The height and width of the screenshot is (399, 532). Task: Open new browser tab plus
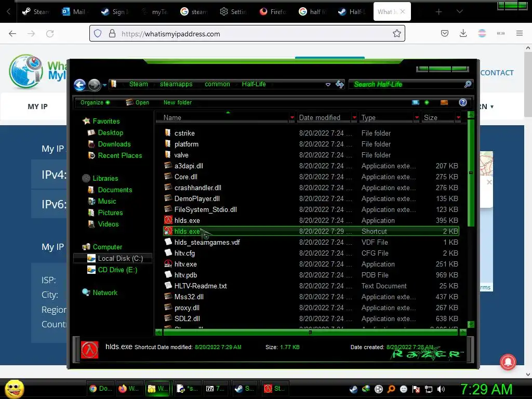pyautogui.click(x=438, y=12)
